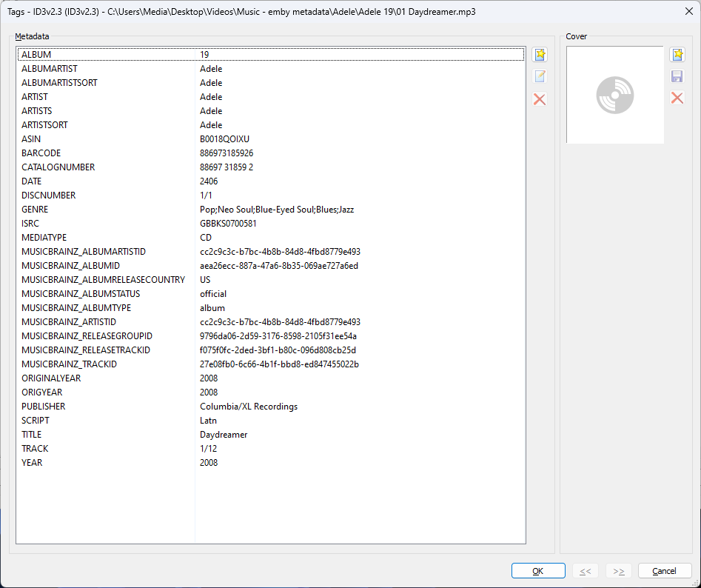Select MUSICBRAINZ_TRACKID field name
The height and width of the screenshot is (588, 701).
(x=70, y=364)
